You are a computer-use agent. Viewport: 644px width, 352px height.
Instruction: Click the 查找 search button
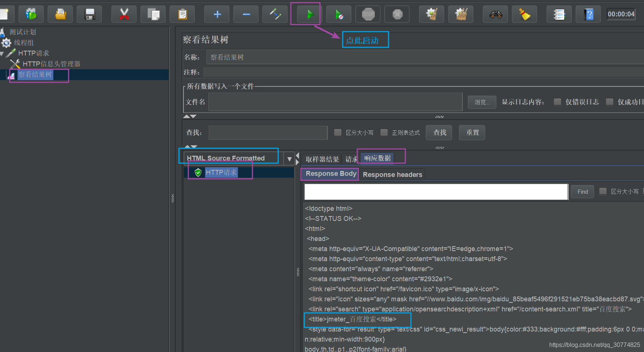tap(439, 132)
